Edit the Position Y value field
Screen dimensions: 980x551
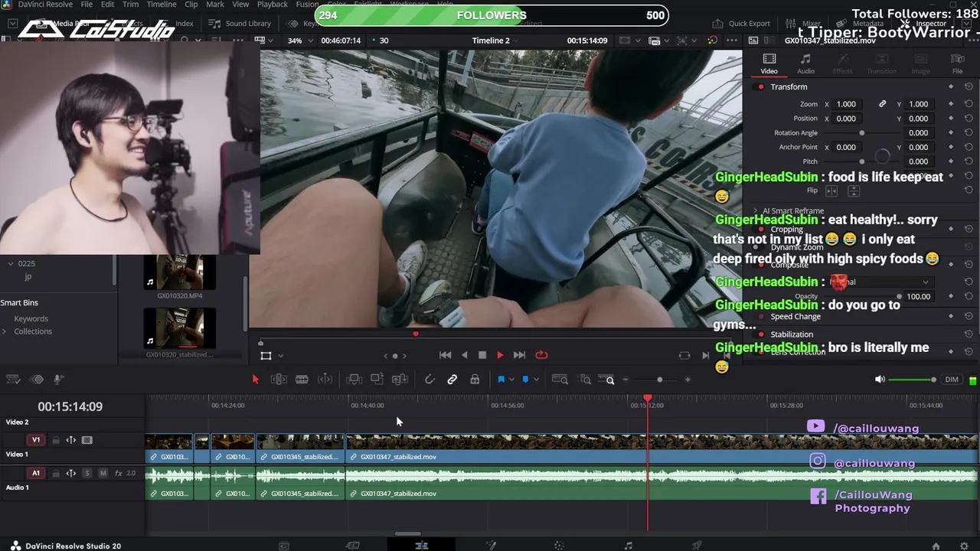pos(918,119)
